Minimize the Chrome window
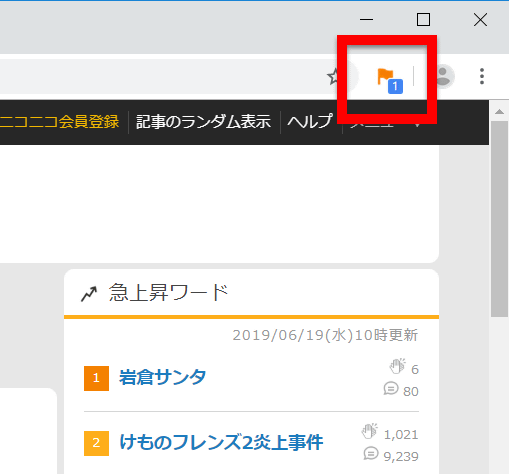509x474 pixels. pos(366,20)
